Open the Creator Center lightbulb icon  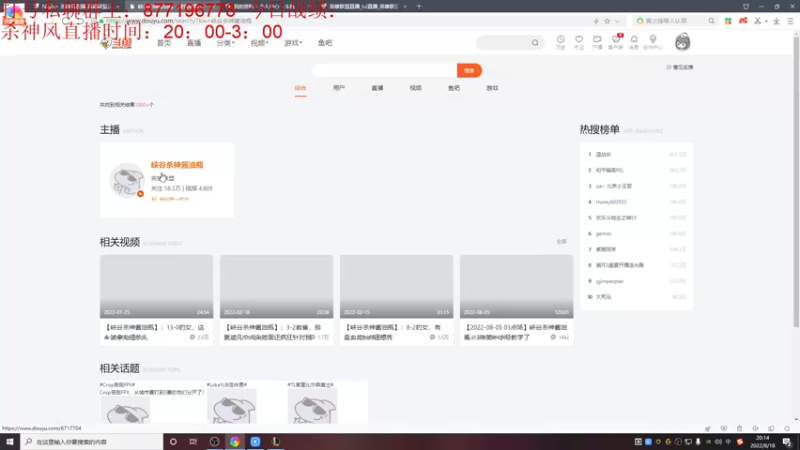[x=653, y=39]
